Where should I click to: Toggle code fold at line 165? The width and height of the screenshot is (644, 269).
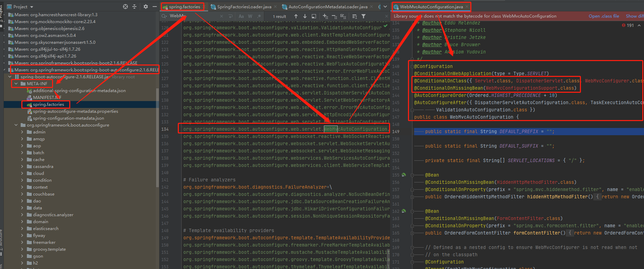pyautogui.click(x=412, y=233)
